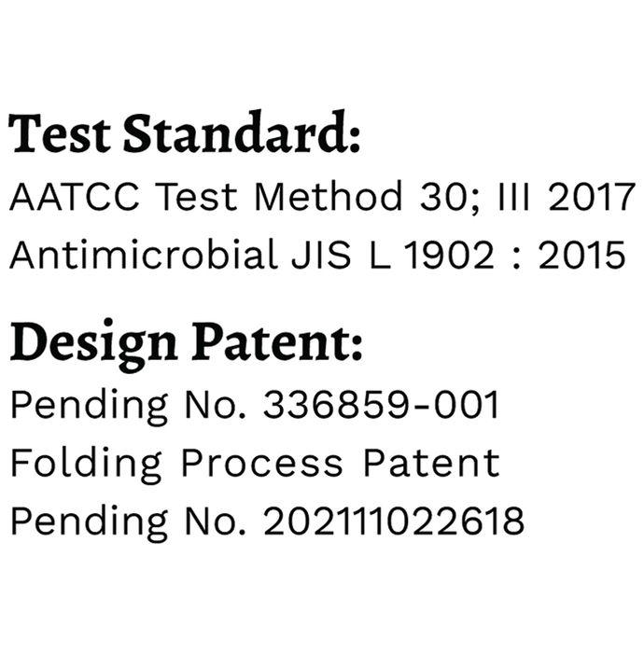Click "Pending" before 202111022618
The height and width of the screenshot is (653, 644).
click(77, 521)
